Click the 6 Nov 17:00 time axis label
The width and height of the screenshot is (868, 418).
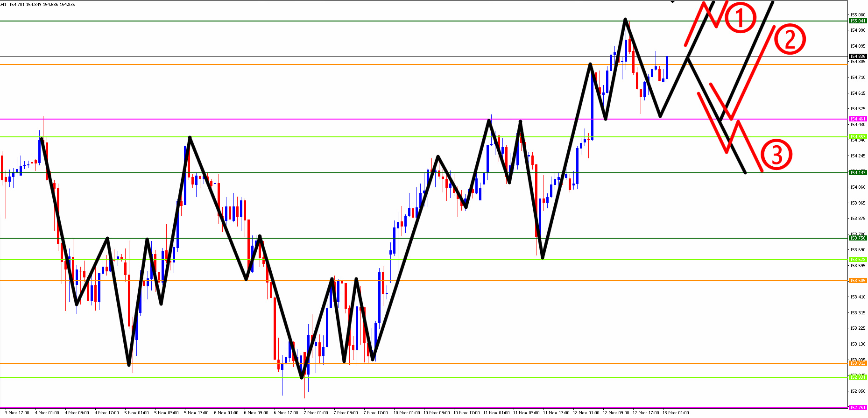pos(286,413)
